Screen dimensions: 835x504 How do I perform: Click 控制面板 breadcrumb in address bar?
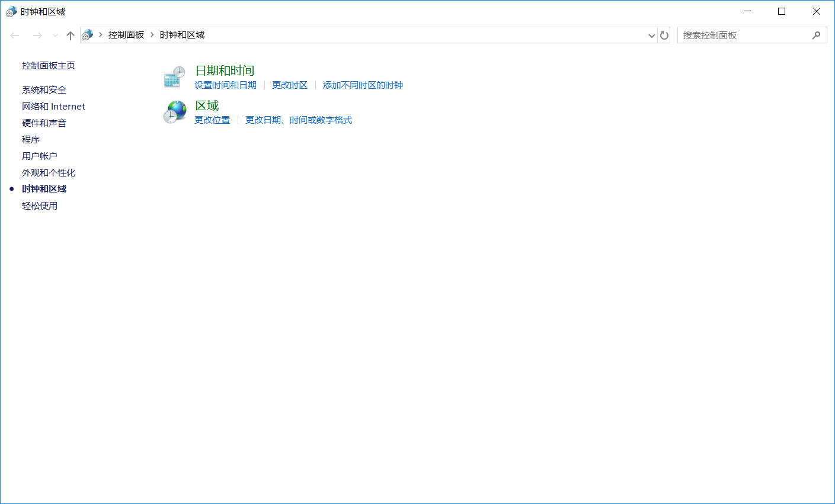pos(126,35)
